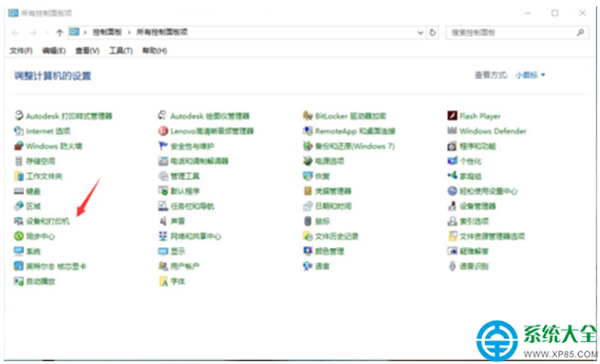Image resolution: width=600 pixels, height=364 pixels.
Task: Open the Windows Defender wall icon
Action: pyautogui.click(x=452, y=131)
